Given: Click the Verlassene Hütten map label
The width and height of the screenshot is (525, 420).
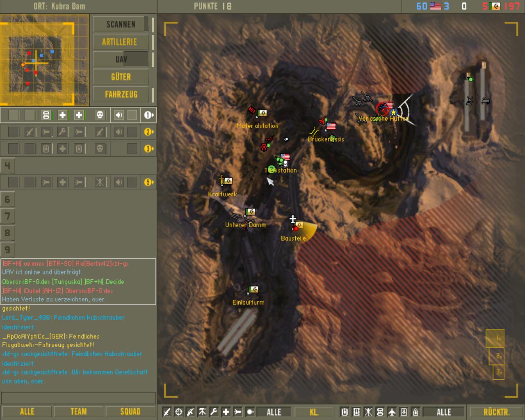Looking at the screenshot, I should coord(383,119).
